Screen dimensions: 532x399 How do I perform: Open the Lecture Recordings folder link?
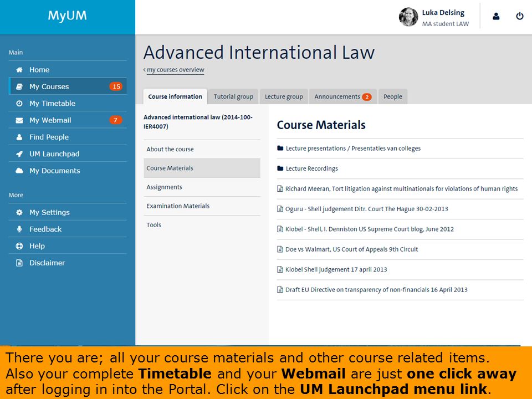[312, 168]
